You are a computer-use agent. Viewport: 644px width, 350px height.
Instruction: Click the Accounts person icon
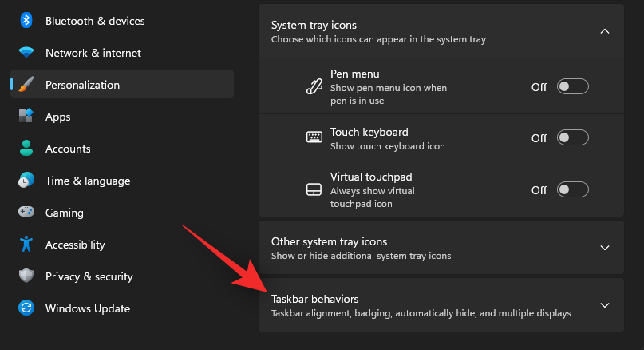click(x=26, y=149)
